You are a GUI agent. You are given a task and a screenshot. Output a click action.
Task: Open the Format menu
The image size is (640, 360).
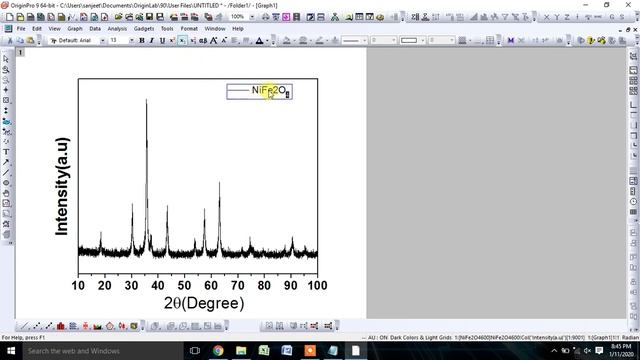(x=189, y=29)
